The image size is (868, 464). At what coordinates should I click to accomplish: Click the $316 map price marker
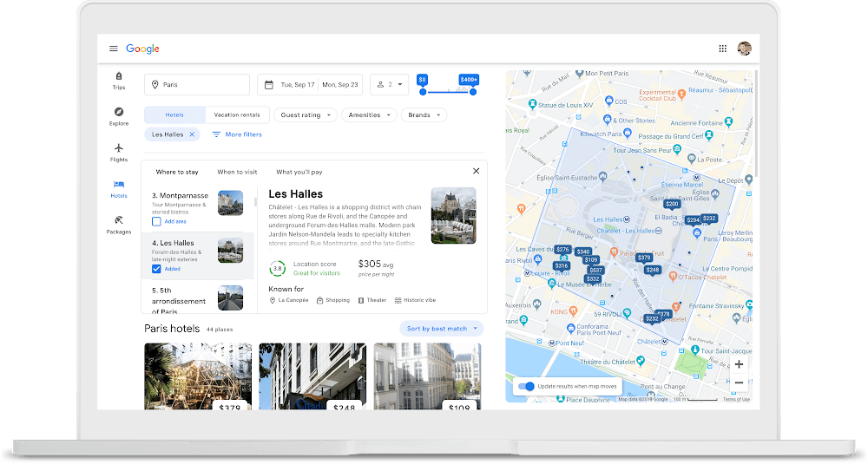(562, 266)
